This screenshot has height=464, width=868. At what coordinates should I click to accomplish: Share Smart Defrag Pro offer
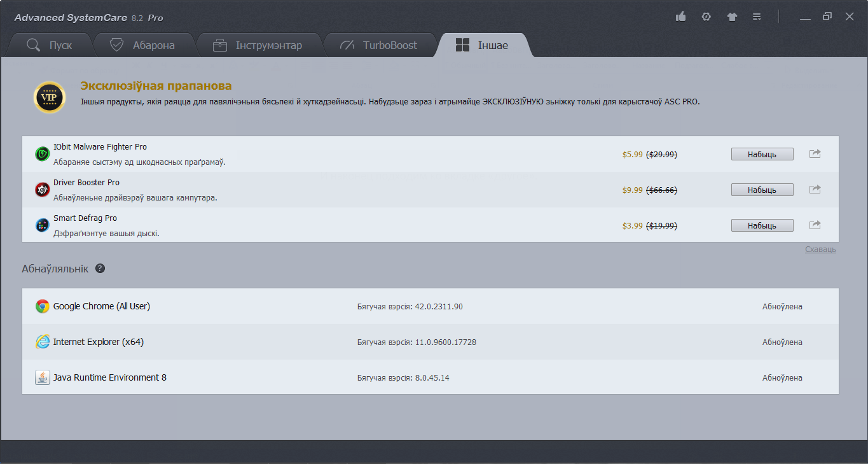tap(815, 225)
